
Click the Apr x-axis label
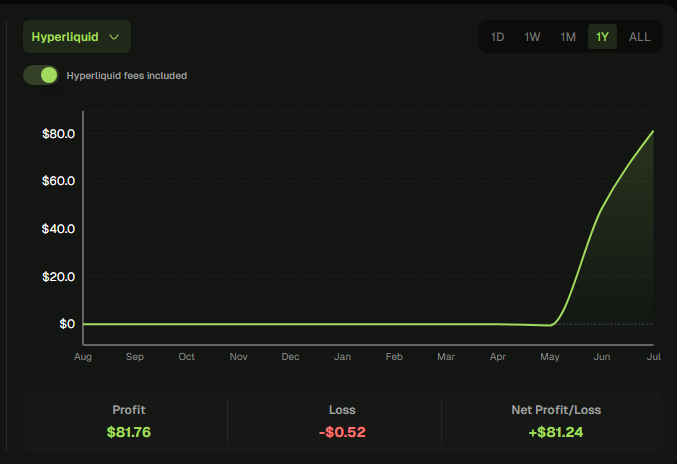(498, 357)
